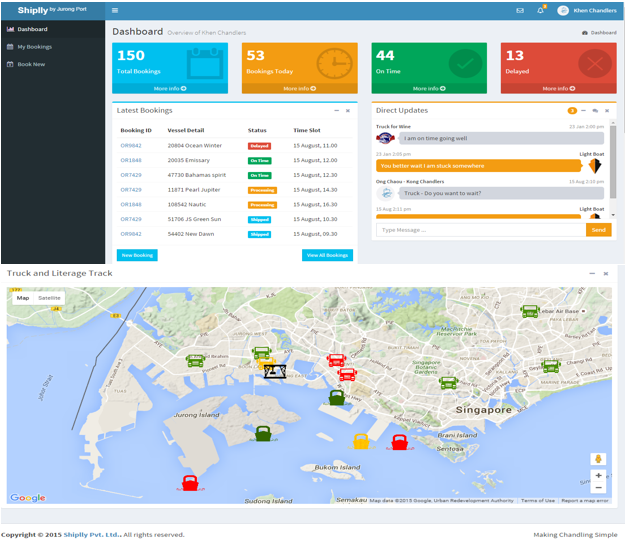Click the clock icon on Bookings Today card
Screen dimensions: 625x541
click(334, 63)
